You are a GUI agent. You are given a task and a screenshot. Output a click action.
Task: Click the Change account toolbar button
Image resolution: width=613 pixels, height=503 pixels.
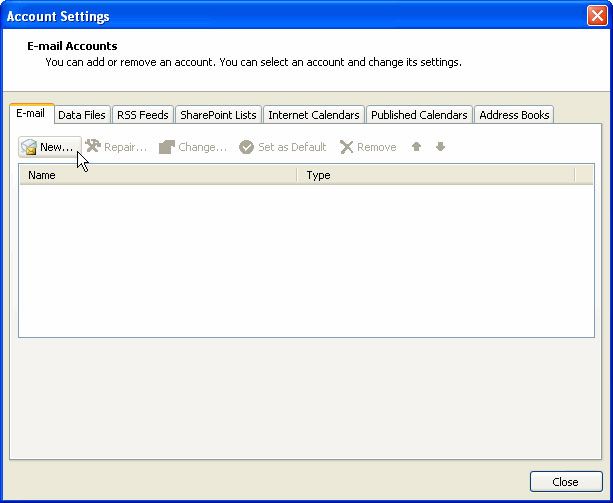(x=193, y=147)
